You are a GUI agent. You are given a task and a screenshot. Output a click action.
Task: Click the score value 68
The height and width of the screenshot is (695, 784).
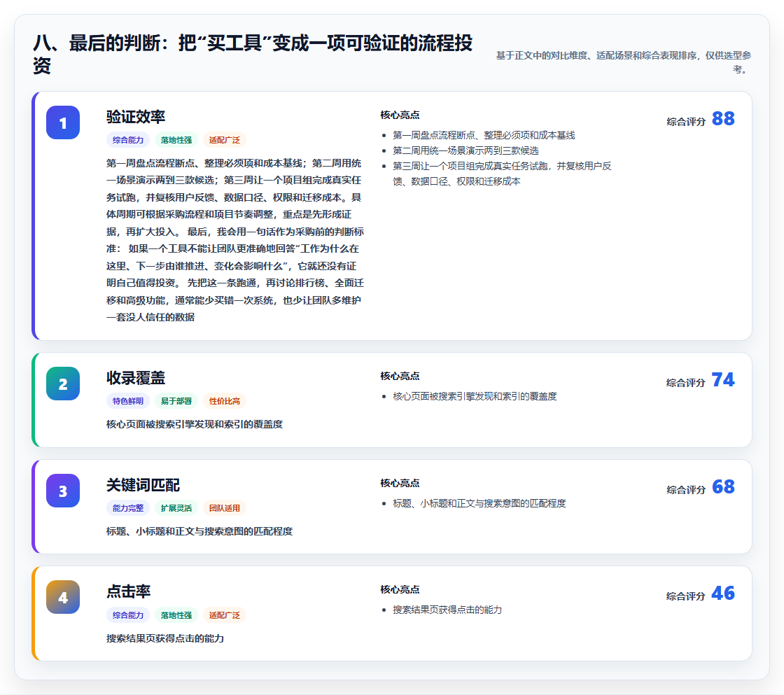pyautogui.click(x=723, y=486)
